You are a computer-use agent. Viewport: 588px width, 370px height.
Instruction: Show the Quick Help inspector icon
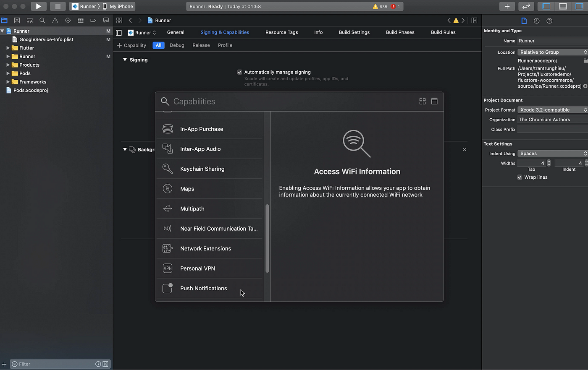click(x=549, y=21)
